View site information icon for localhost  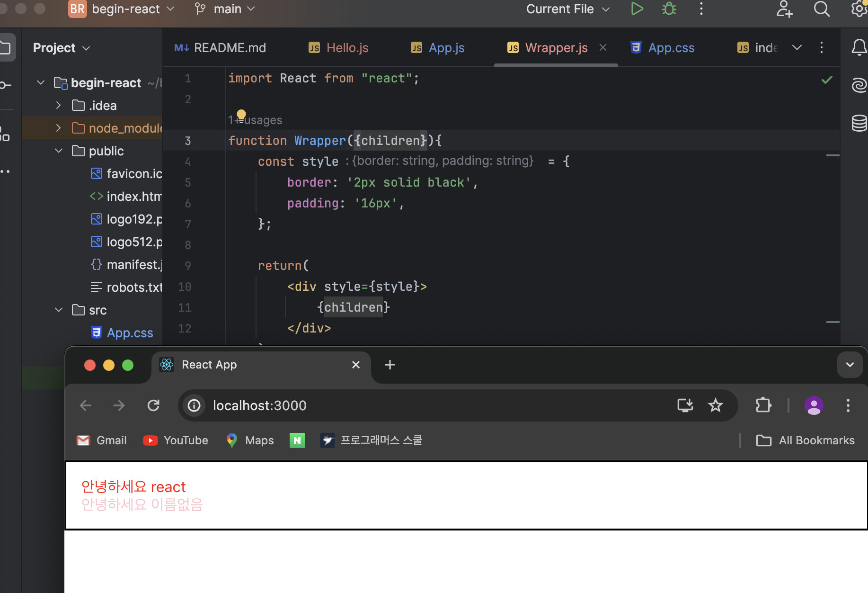tap(194, 405)
